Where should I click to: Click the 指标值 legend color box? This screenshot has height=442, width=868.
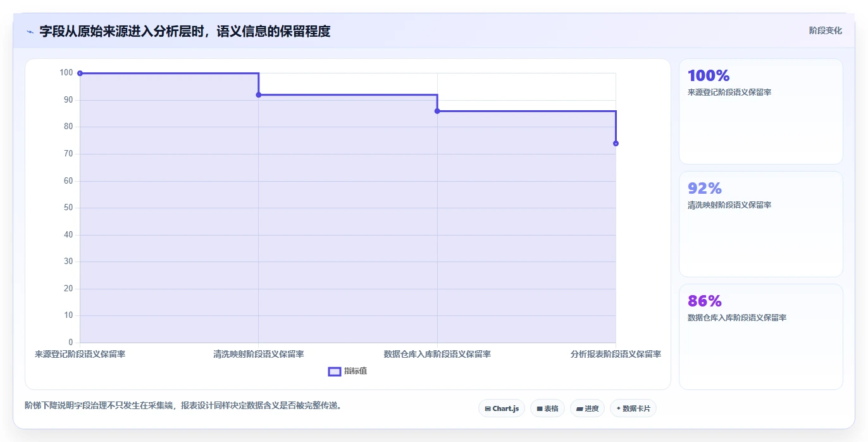coord(335,371)
